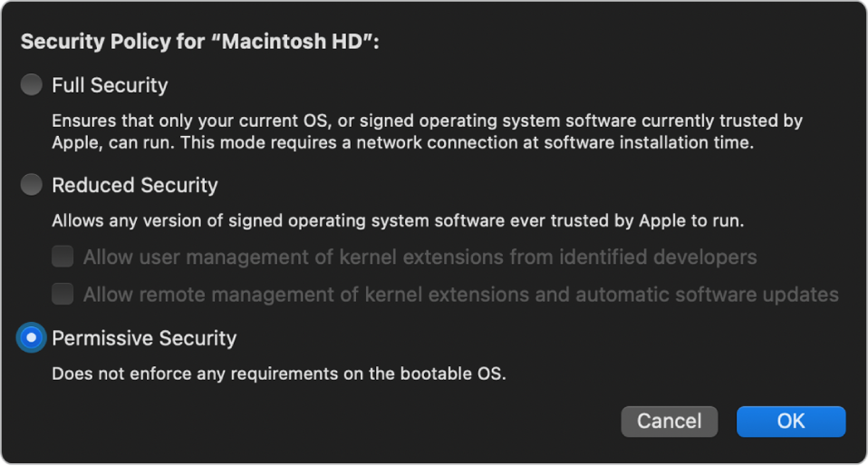The width and height of the screenshot is (868, 466).
Task: Cancel the security policy dialog
Action: click(x=669, y=421)
